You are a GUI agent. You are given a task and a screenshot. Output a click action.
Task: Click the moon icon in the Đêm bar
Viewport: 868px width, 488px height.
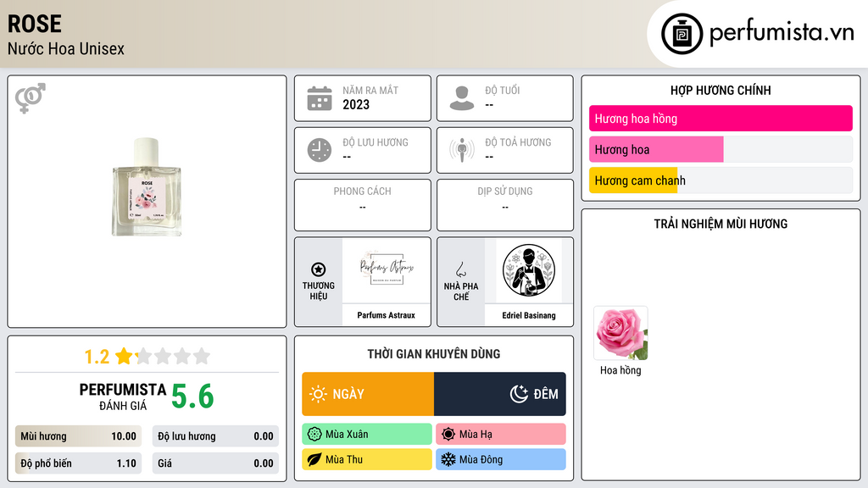pos(519,394)
